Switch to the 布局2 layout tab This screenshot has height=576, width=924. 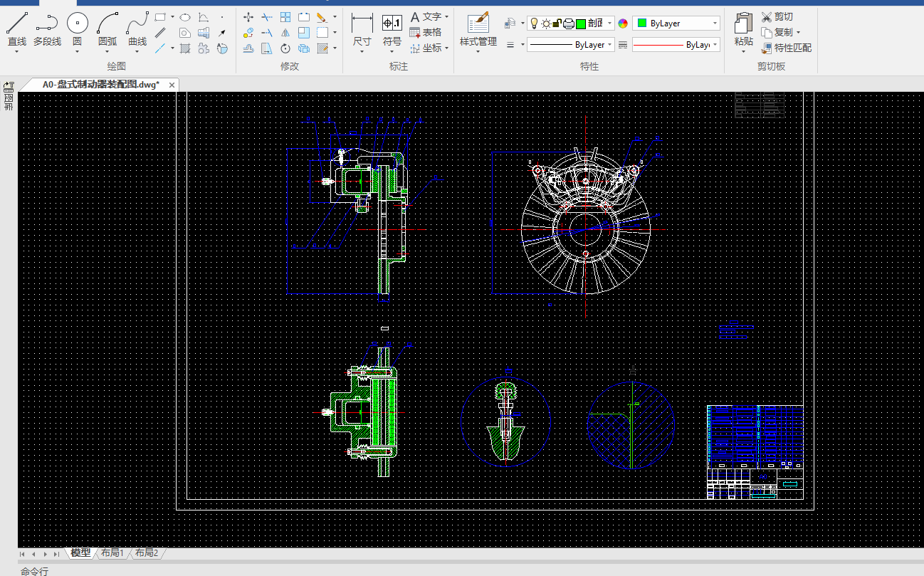[147, 553]
